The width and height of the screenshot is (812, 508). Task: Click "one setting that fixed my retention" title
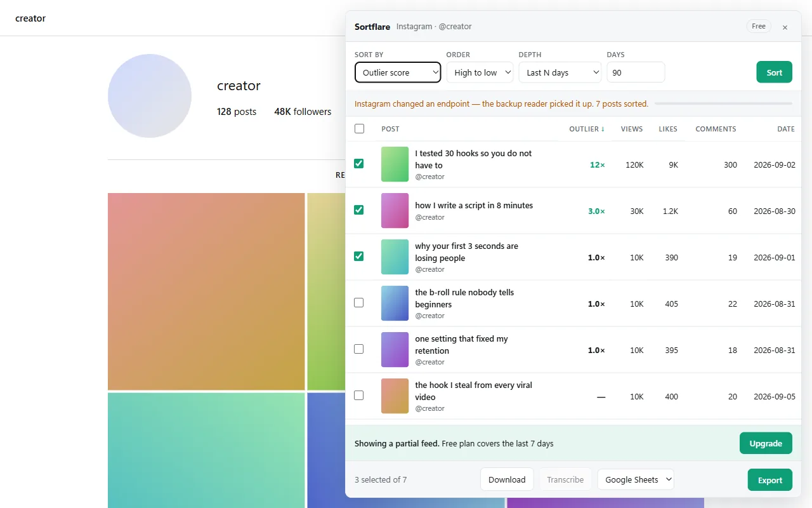pyautogui.click(x=461, y=345)
